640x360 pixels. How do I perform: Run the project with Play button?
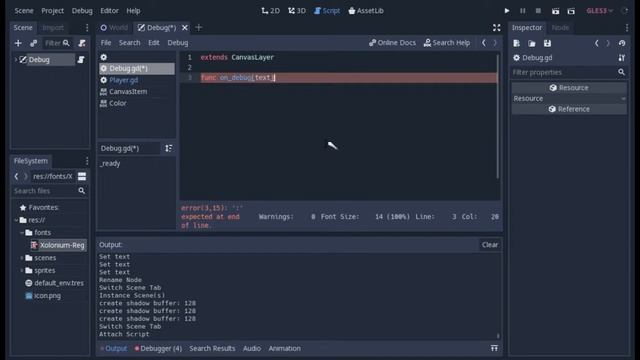pyautogui.click(x=507, y=11)
